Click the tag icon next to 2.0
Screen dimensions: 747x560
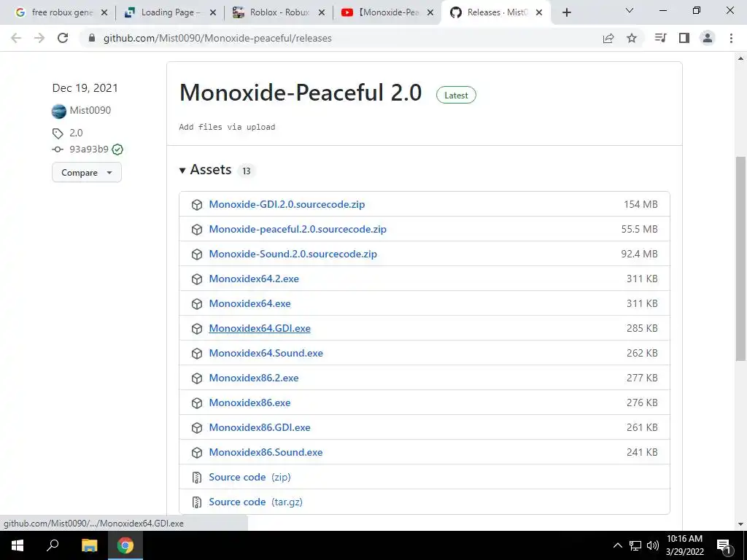tap(58, 133)
